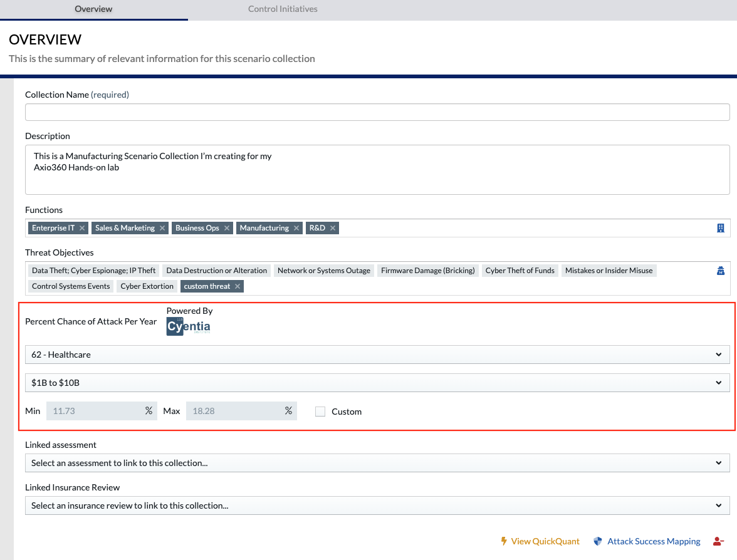Enable the Custom checkbox

320,412
